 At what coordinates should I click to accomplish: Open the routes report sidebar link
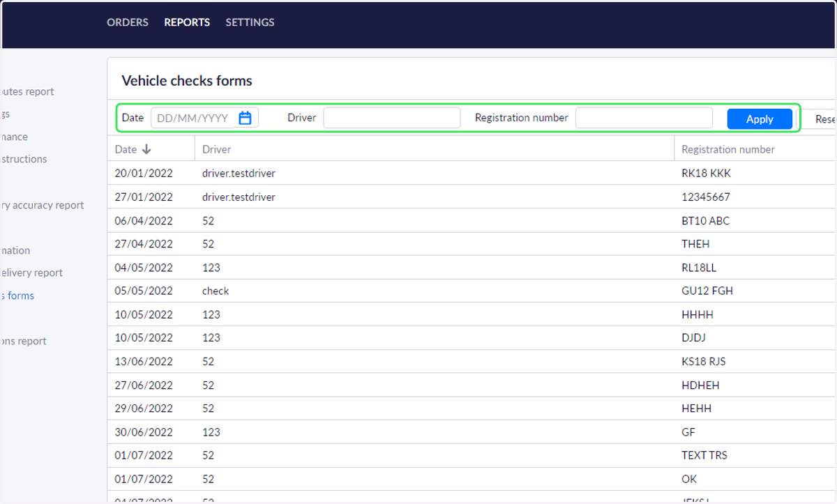pyautogui.click(x=27, y=91)
